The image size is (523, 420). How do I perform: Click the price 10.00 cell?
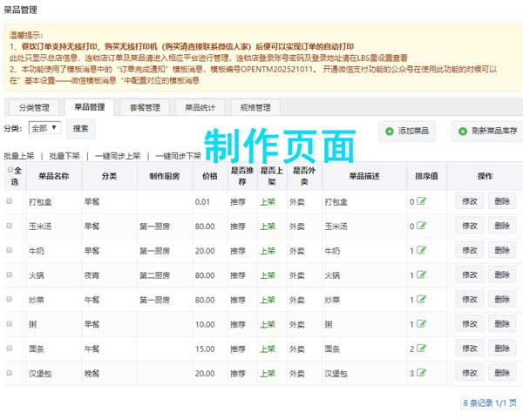click(x=205, y=325)
